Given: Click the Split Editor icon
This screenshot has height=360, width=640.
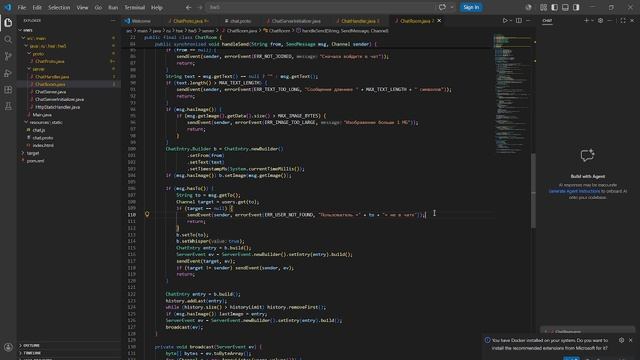Looking at the screenshot, I should 518,20.
